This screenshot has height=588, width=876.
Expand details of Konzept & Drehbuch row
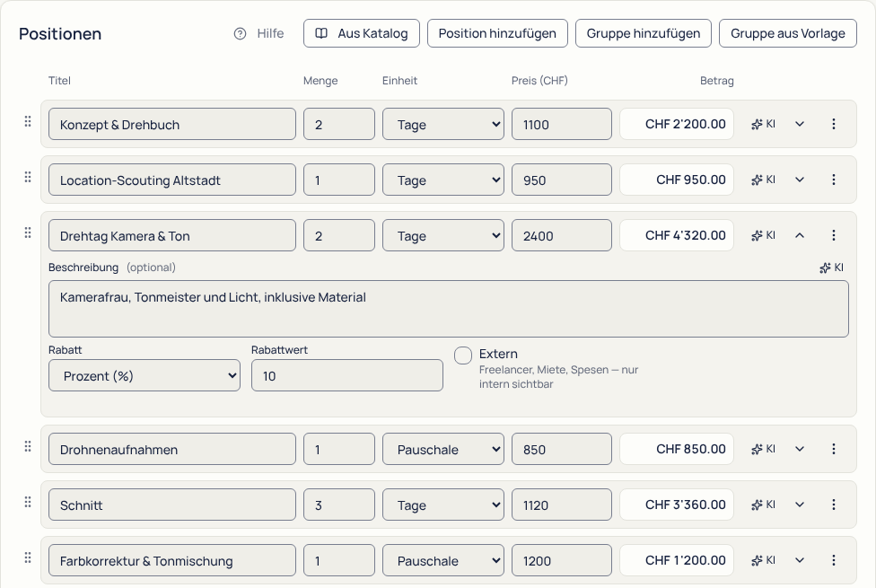(800, 124)
